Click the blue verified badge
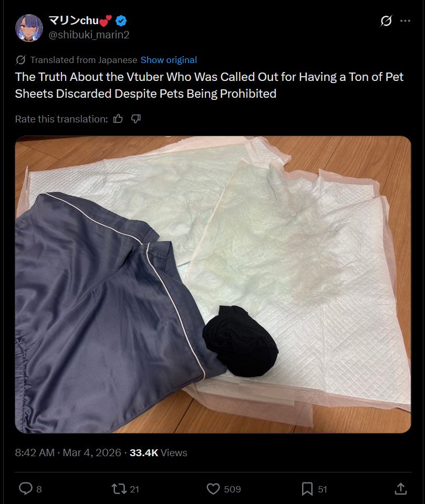Viewport: 425px width, 504px height. 121,21
